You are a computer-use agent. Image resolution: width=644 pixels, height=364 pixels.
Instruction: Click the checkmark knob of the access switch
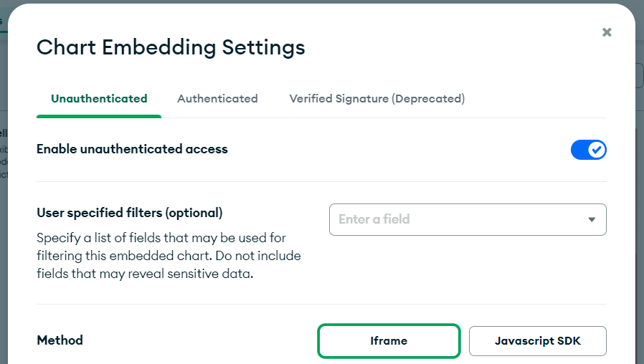click(x=597, y=150)
